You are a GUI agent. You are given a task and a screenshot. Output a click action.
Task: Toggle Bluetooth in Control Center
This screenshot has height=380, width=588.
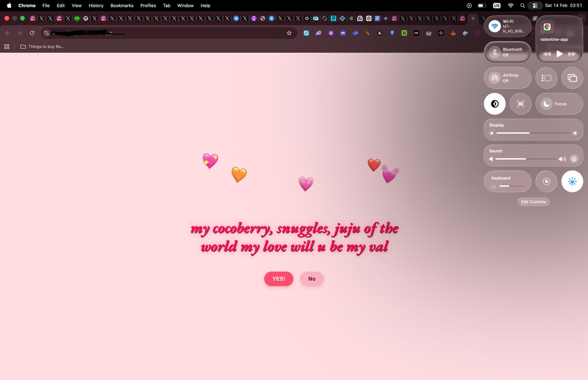495,52
